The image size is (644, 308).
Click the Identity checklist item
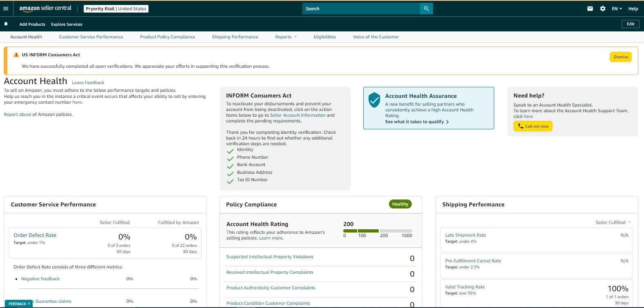[245, 149]
